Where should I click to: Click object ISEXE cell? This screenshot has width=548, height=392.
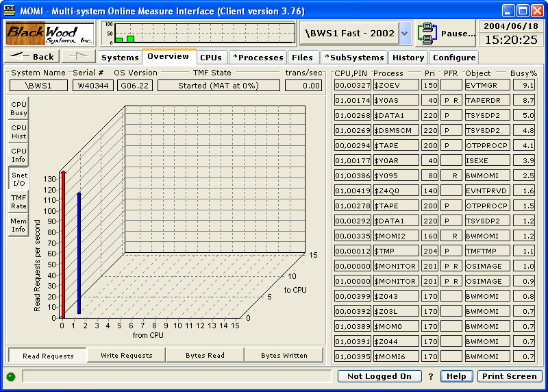coord(487,160)
